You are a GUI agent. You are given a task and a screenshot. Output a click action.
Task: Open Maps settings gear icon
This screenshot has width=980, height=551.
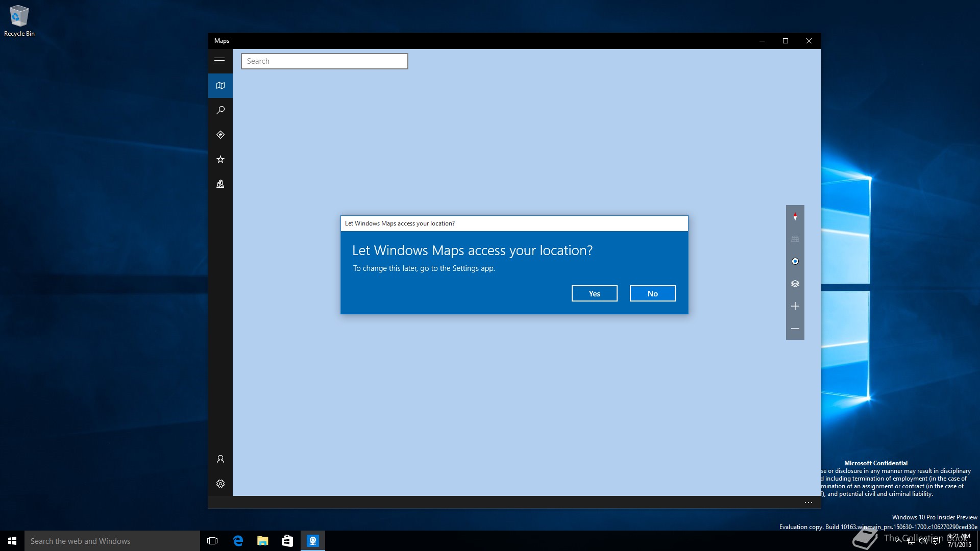click(220, 484)
